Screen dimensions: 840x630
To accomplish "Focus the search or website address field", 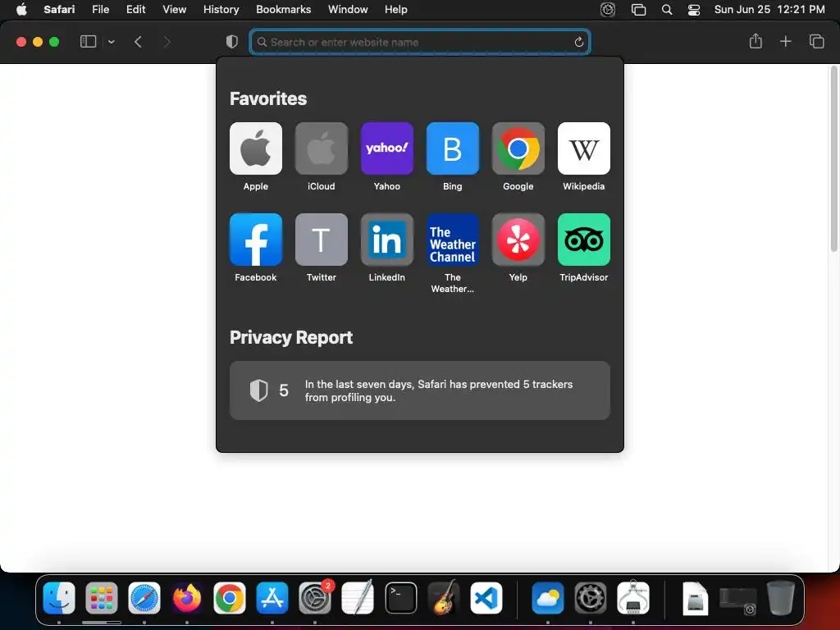I will point(420,42).
